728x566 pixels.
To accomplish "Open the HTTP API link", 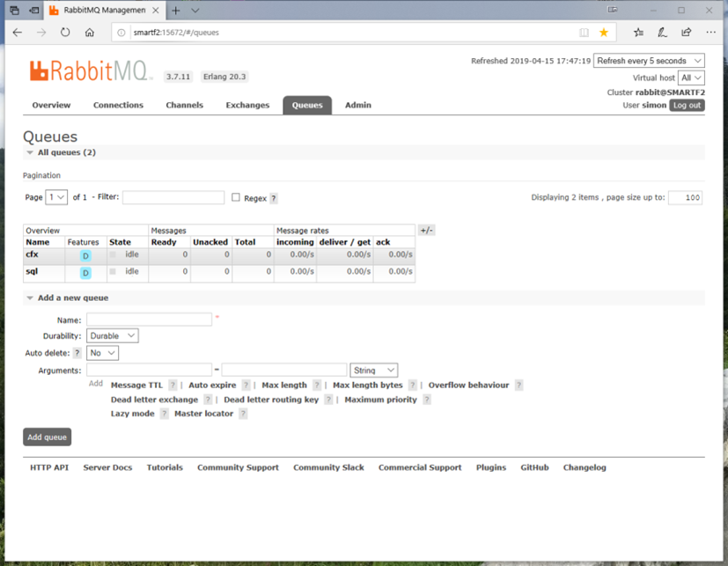I will click(49, 467).
